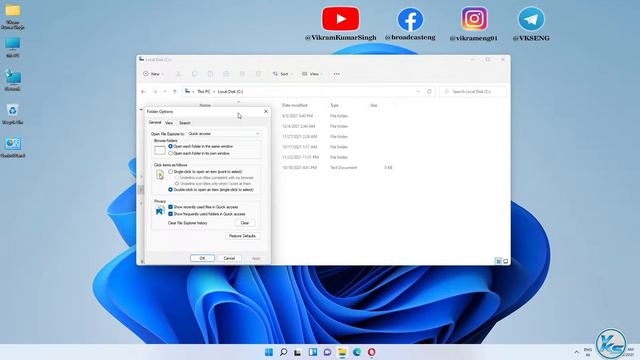Switch to the Search tab in Folder Options

click(x=185, y=123)
